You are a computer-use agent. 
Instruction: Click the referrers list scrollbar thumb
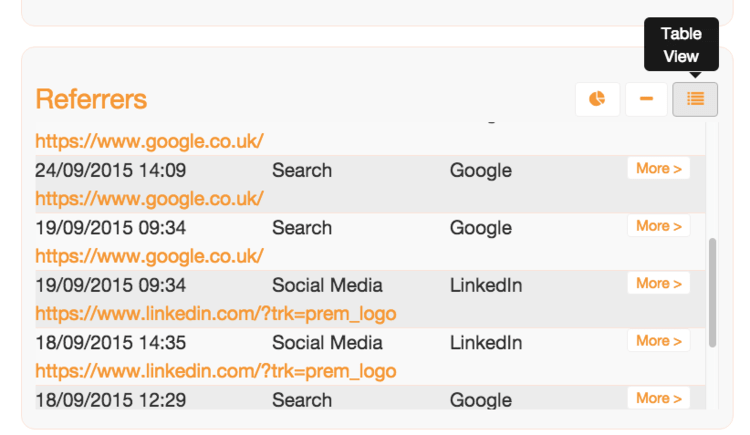(x=712, y=292)
